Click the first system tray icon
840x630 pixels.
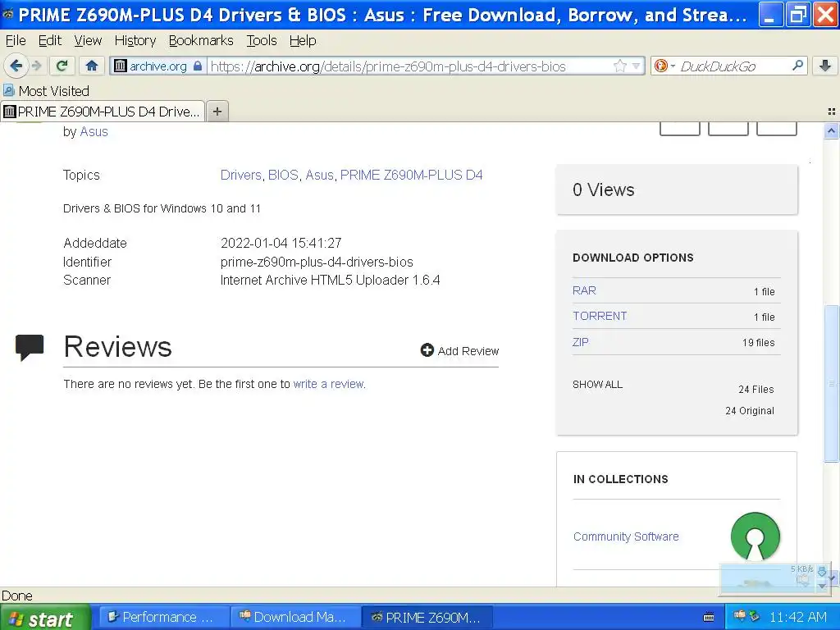coord(739,616)
